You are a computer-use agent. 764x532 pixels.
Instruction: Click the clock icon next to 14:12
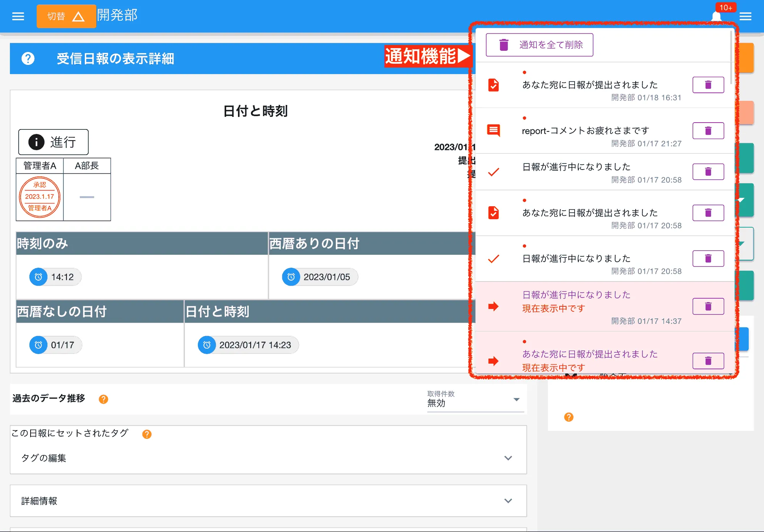[x=38, y=277]
